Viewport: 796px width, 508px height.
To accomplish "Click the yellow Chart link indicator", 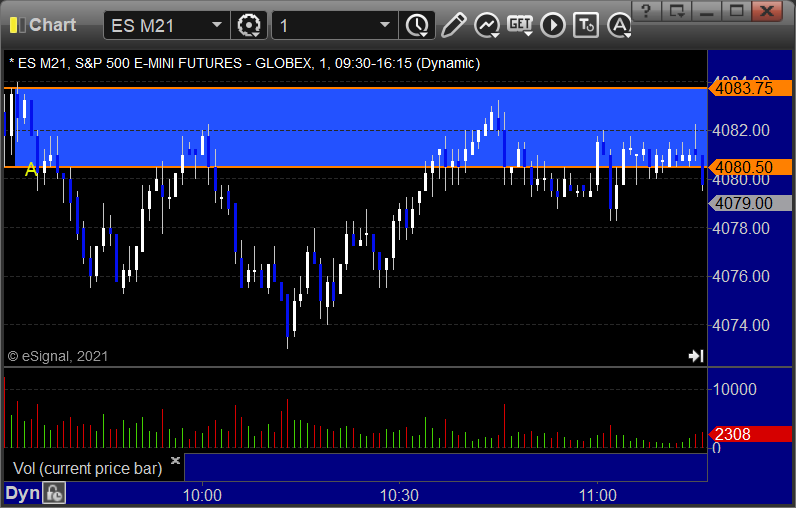I will (17, 25).
